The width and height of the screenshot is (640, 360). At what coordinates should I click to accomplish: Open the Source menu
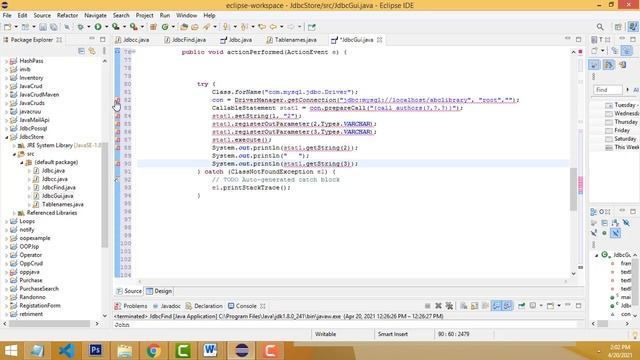[42, 16]
